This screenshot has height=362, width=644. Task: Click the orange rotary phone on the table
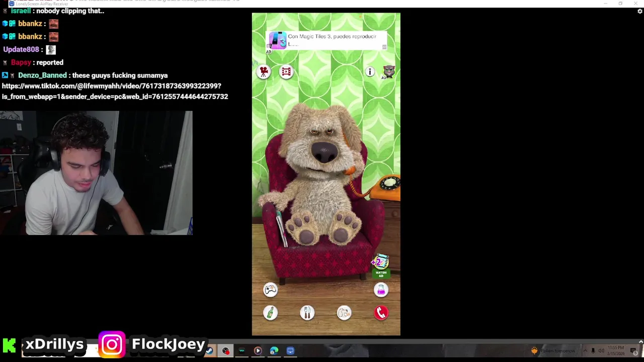386,188
